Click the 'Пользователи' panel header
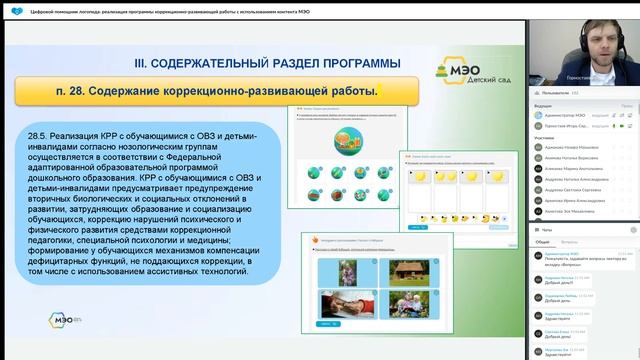 click(584, 93)
